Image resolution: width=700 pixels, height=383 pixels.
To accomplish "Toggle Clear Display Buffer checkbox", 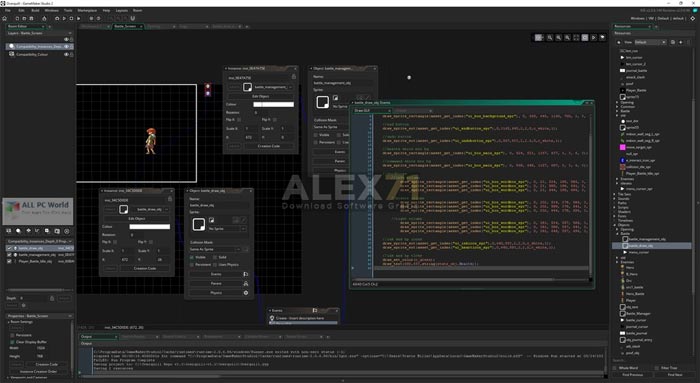I will pyautogui.click(x=12, y=342).
